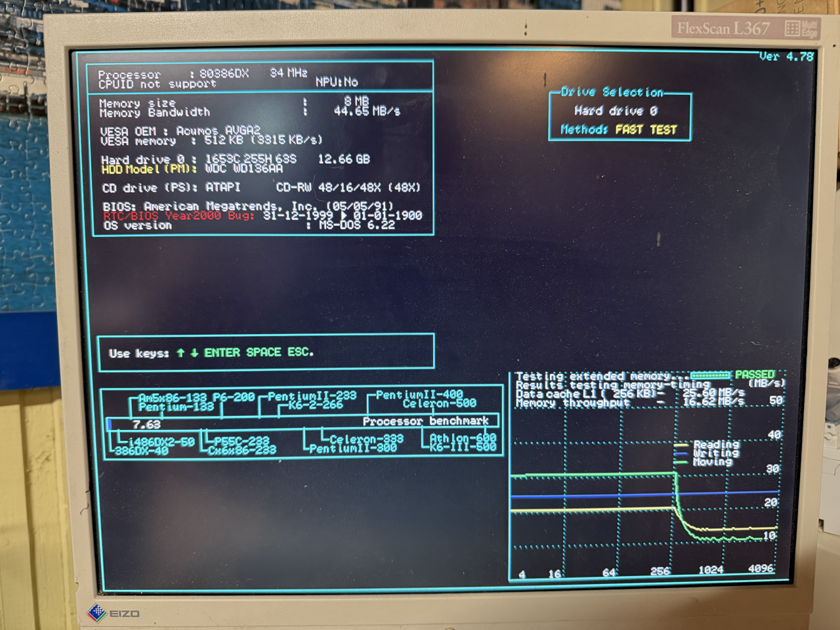Click the MS-DOS 6.22 OS version
Viewport: 840px width, 630px height.
(357, 225)
